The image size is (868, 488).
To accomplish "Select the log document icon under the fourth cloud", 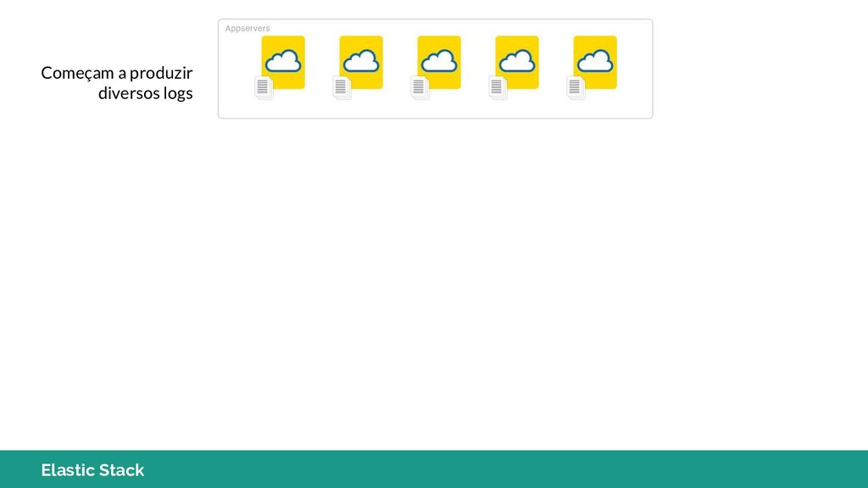I will point(498,87).
